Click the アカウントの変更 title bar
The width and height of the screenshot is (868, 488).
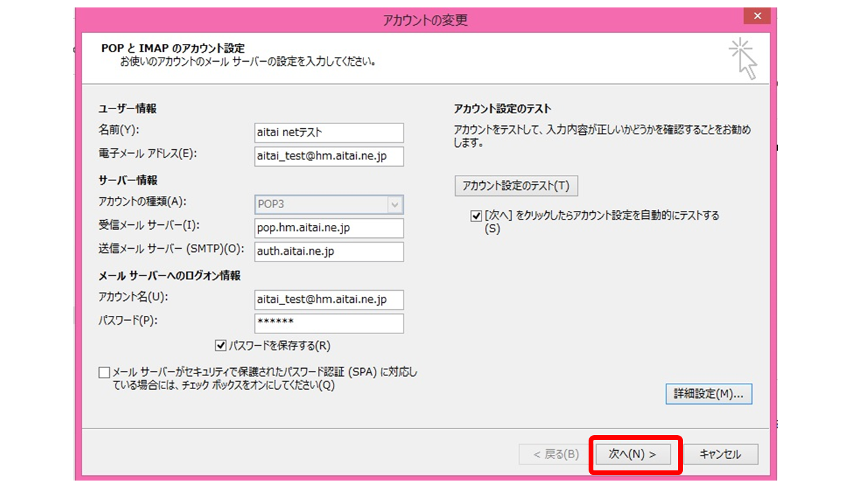[x=425, y=20]
